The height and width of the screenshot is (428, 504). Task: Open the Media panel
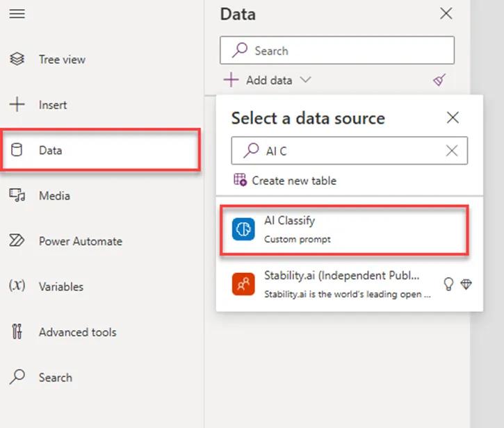pyautogui.click(x=54, y=196)
